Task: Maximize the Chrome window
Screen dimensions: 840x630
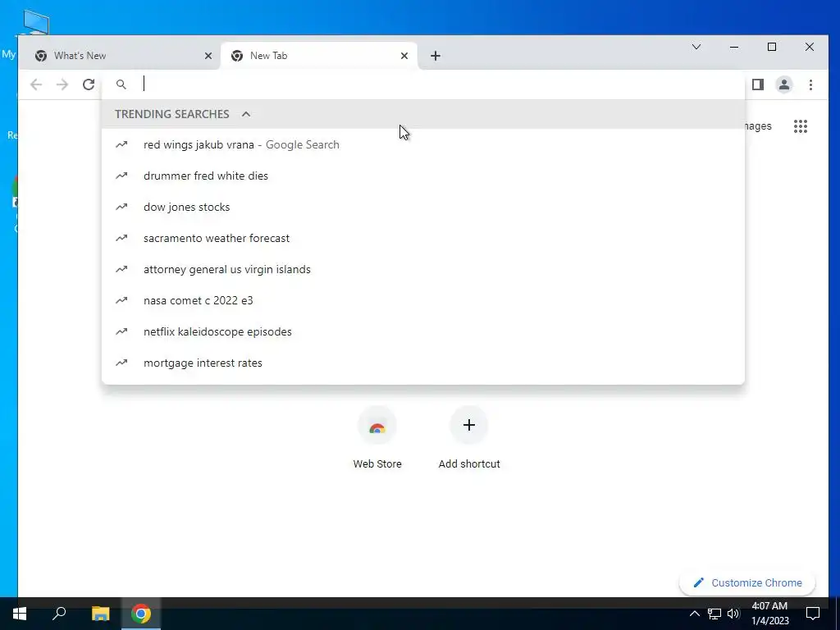Action: coord(772,47)
